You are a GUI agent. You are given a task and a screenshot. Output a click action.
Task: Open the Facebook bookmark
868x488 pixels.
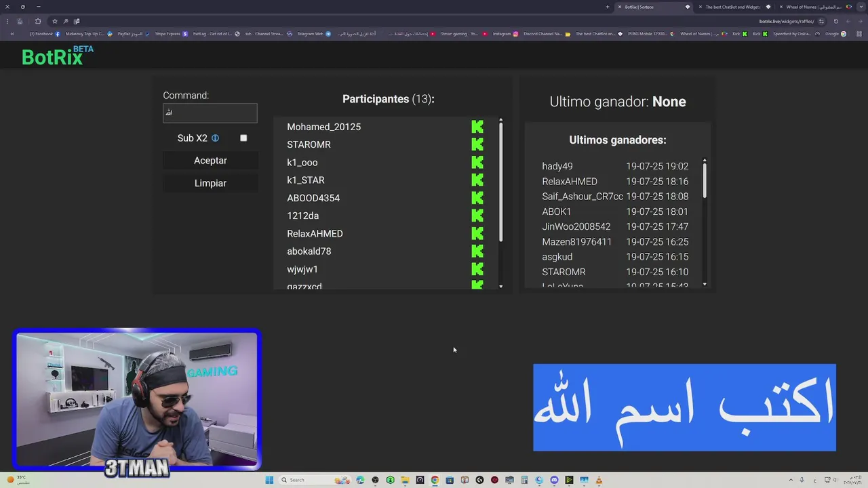pyautogui.click(x=44, y=34)
